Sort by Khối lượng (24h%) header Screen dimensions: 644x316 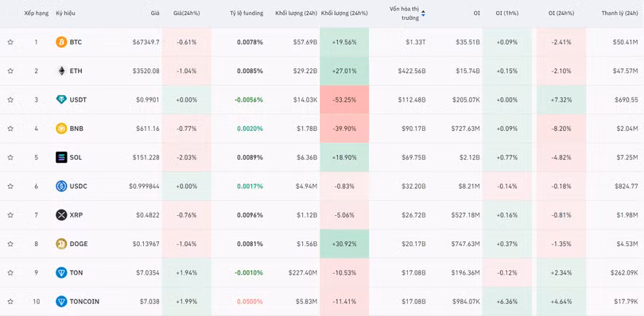[344, 13]
